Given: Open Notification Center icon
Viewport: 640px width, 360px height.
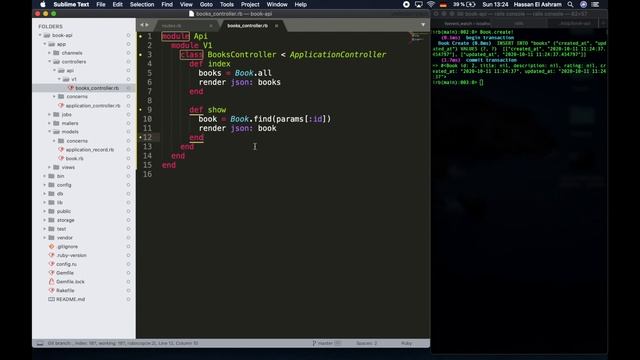Looking at the screenshot, I should (x=596, y=4).
